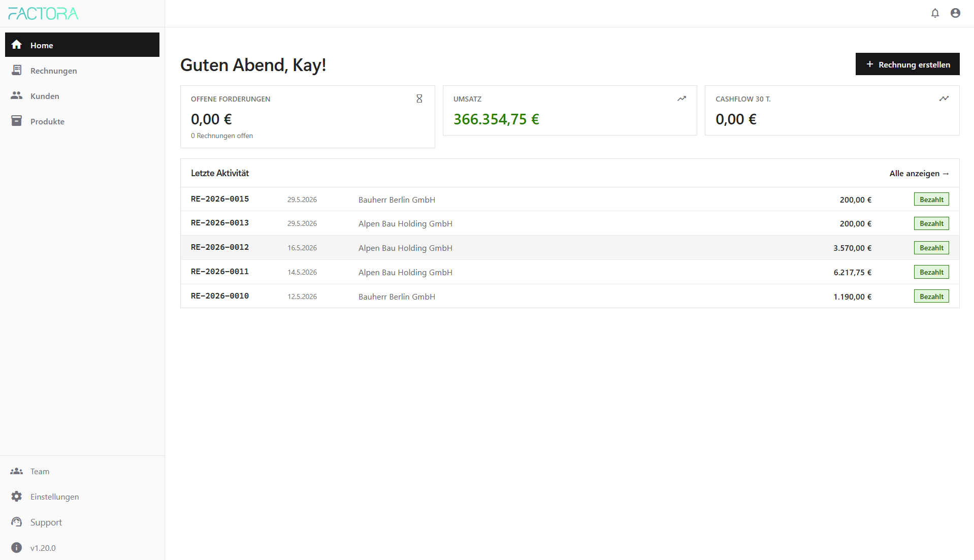Click the Einstellungen gear icon
Viewport: 974px width, 560px height.
[17, 497]
